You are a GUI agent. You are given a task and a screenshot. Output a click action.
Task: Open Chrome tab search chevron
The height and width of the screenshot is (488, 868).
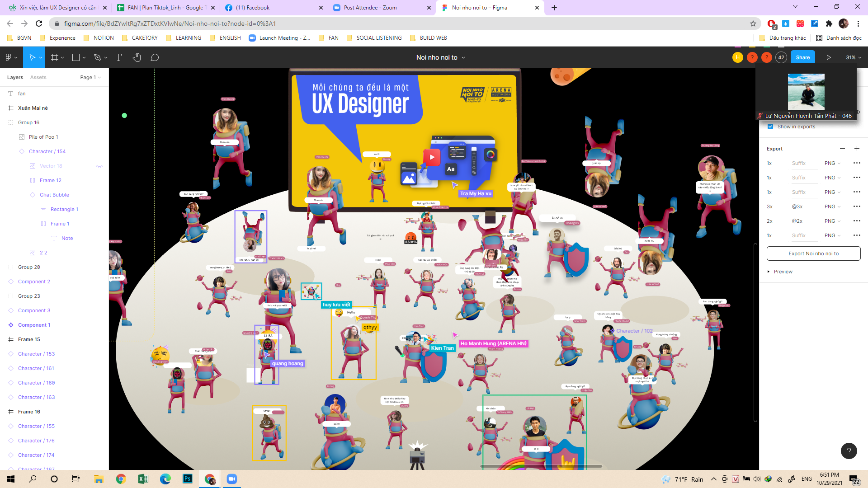point(795,7)
